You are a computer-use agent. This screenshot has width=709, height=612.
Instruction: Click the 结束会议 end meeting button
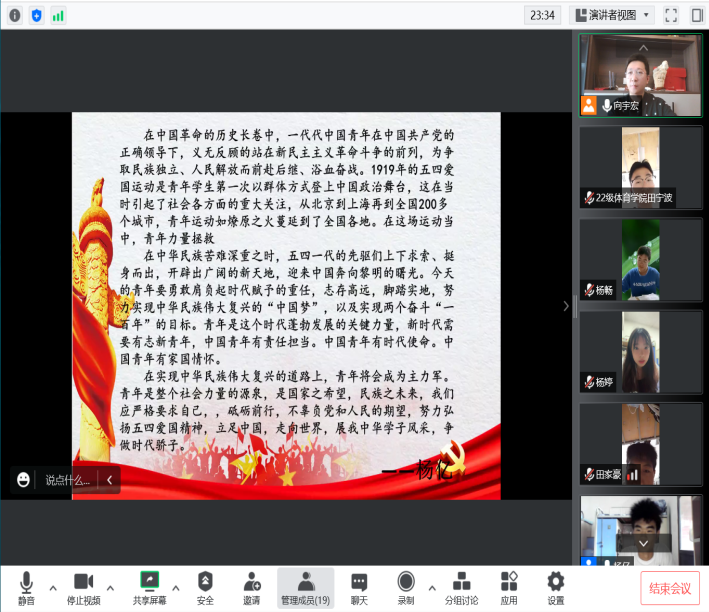coord(669,589)
